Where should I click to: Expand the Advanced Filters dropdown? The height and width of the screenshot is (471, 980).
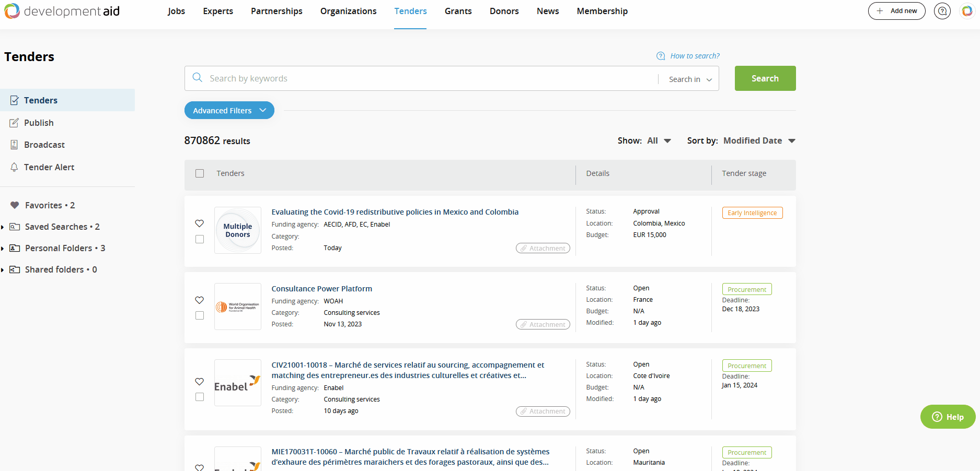(229, 110)
